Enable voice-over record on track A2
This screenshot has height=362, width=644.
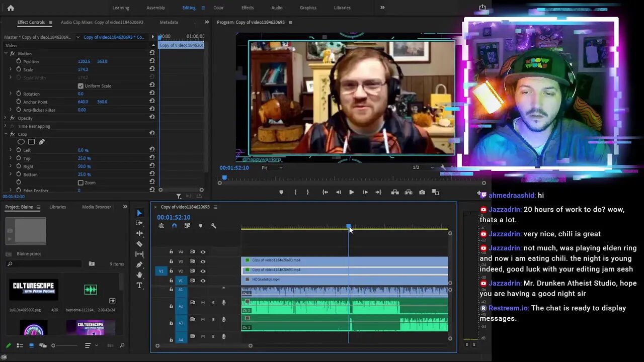click(223, 303)
